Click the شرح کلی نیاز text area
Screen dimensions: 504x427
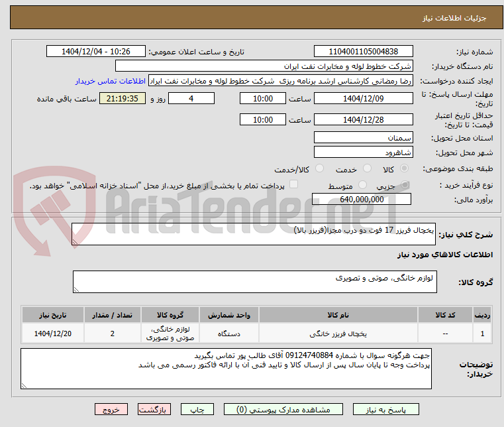(x=253, y=234)
